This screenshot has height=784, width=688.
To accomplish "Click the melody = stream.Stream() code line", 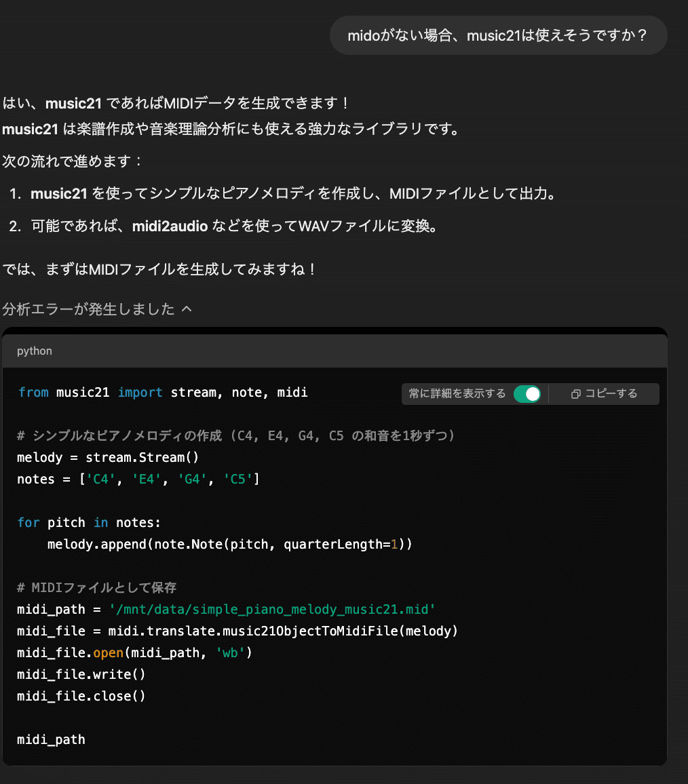I will [x=108, y=458].
